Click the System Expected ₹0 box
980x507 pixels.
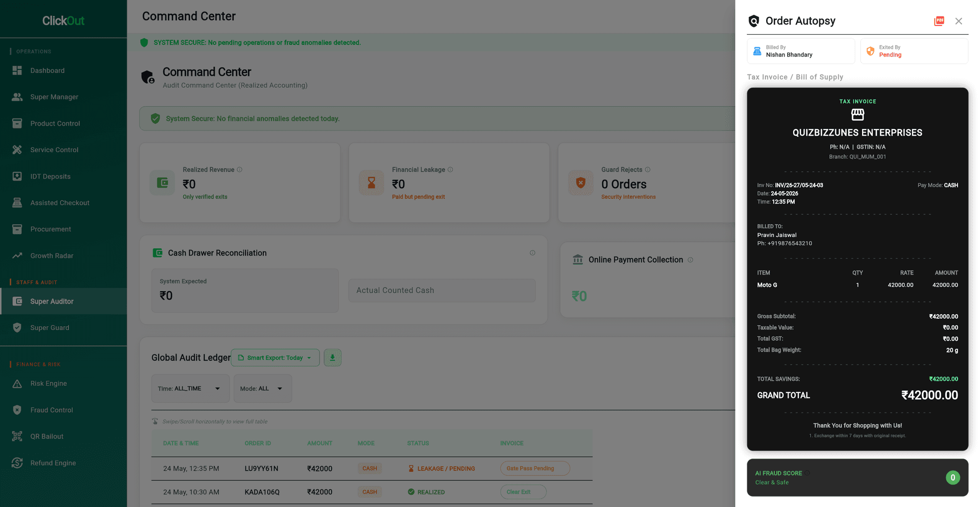pos(245,290)
